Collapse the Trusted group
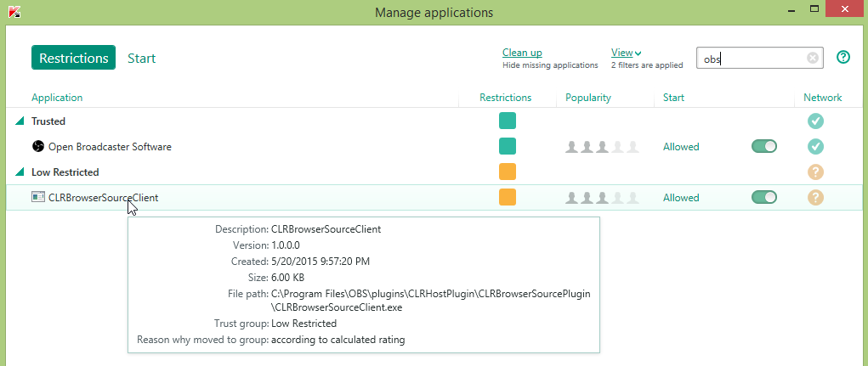The image size is (868, 366). click(x=20, y=121)
